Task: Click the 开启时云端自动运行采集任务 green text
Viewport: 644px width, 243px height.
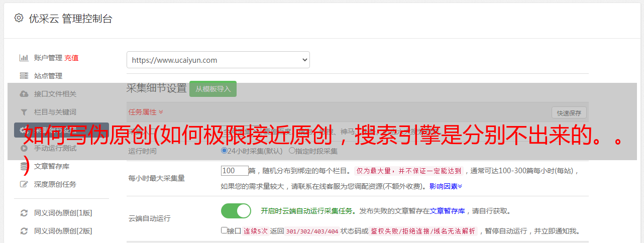Action: [x=306, y=211]
